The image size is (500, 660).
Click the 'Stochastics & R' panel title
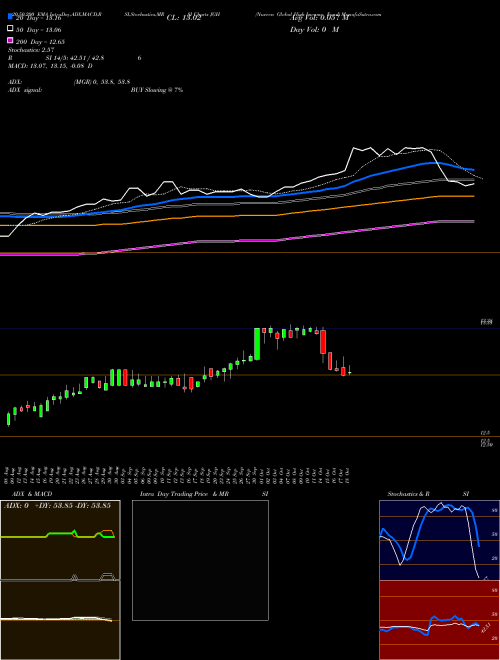pos(408,494)
